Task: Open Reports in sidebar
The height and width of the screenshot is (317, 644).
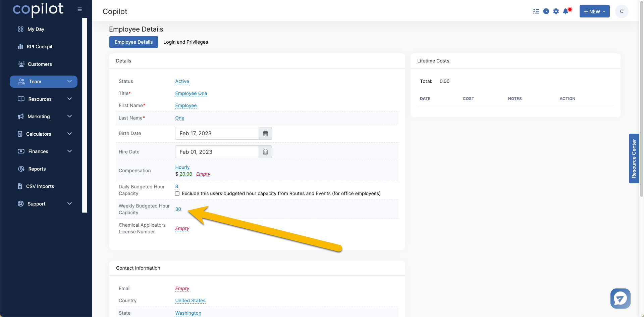Action: coord(37,169)
